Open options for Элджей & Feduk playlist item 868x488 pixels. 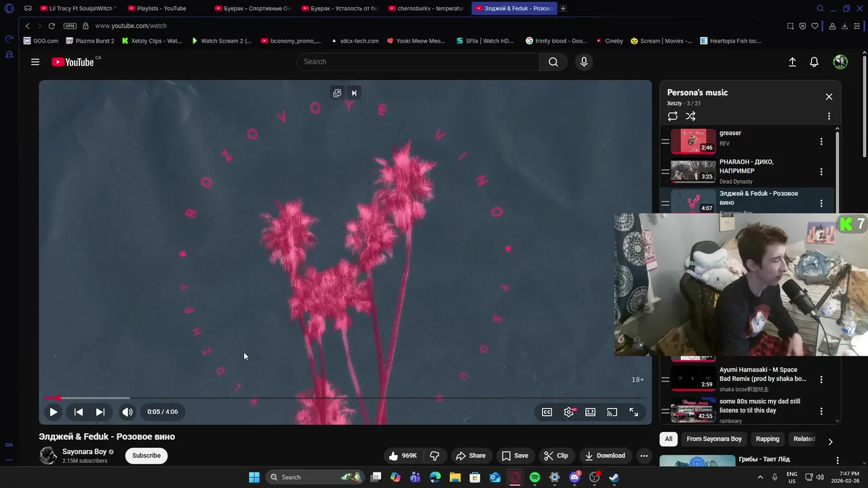point(821,203)
